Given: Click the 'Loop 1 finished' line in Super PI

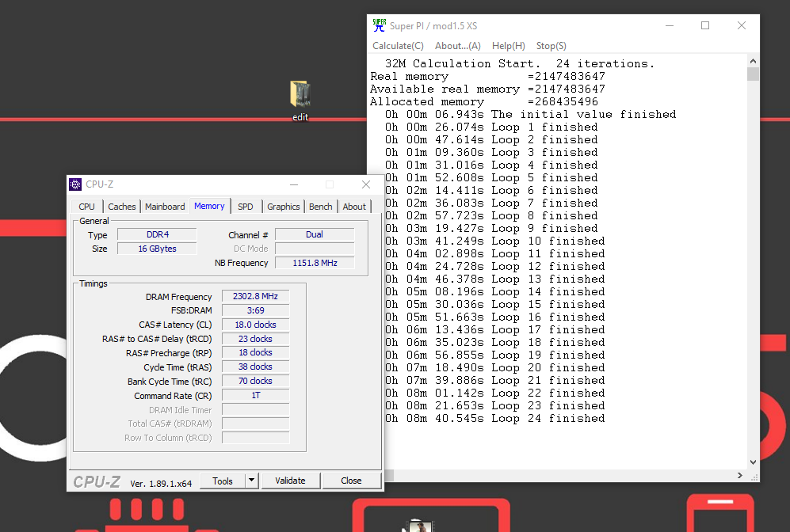Looking at the screenshot, I should pyautogui.click(x=491, y=127).
